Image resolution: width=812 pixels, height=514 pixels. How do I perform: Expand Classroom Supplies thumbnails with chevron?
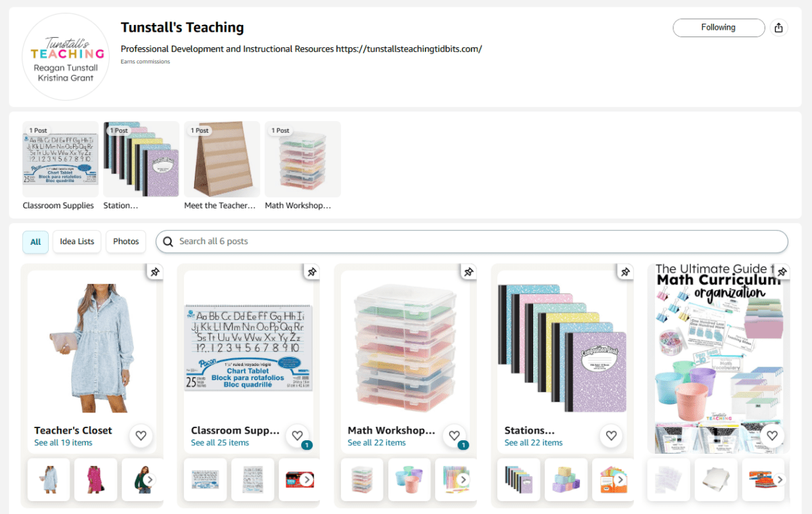(307, 480)
